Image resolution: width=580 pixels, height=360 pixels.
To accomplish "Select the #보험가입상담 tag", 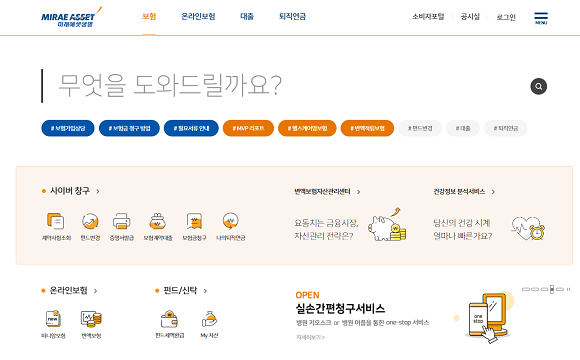I will point(68,128).
